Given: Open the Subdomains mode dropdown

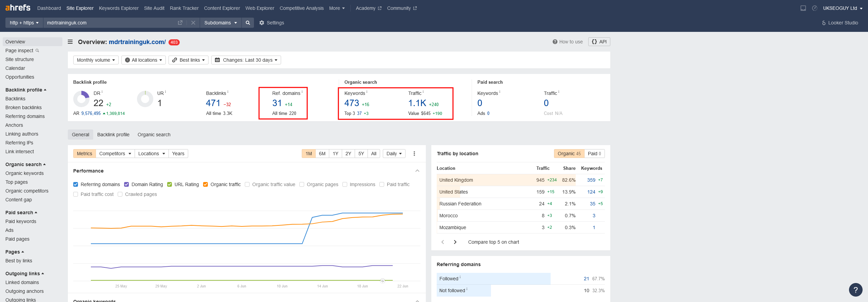Looking at the screenshot, I should (220, 23).
